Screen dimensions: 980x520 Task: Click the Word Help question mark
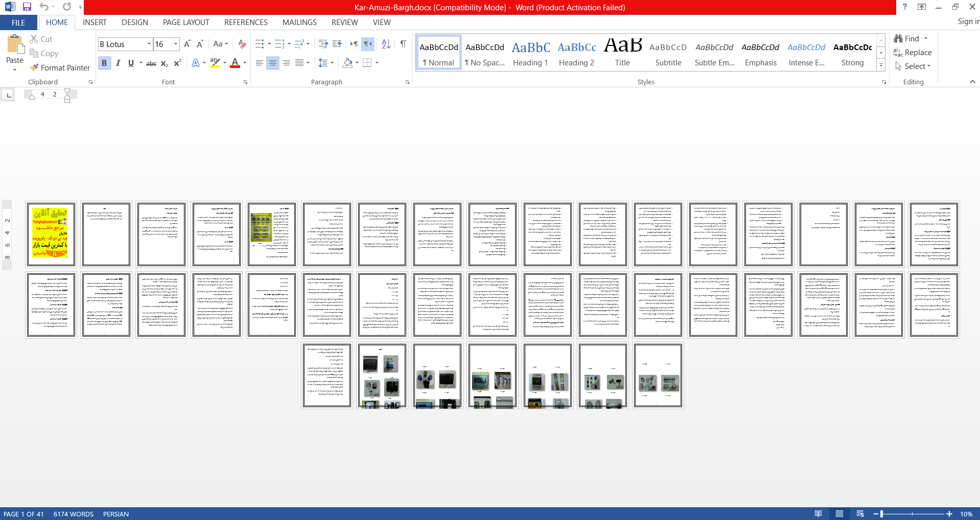coord(904,7)
